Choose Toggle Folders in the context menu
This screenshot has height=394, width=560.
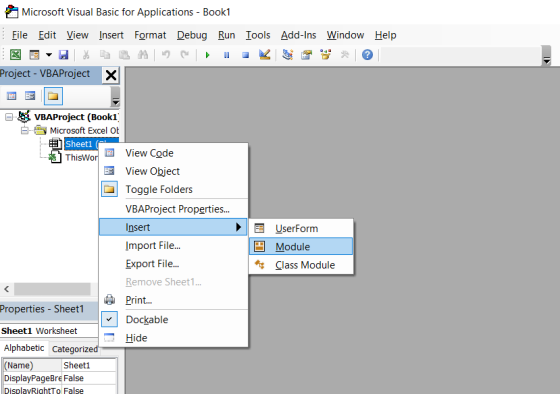[x=173, y=189]
